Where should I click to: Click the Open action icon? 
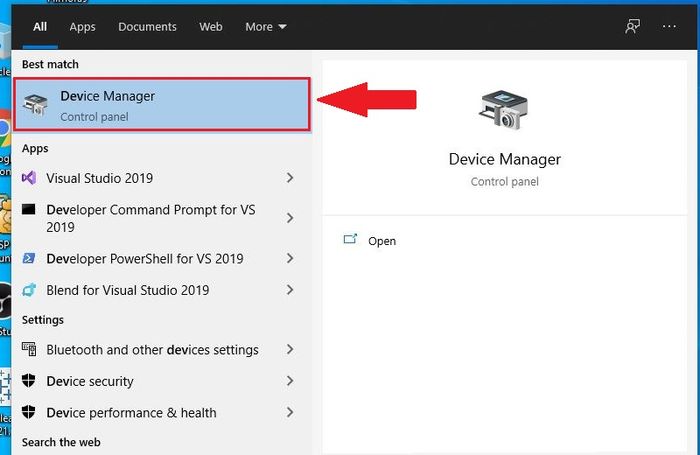click(350, 239)
